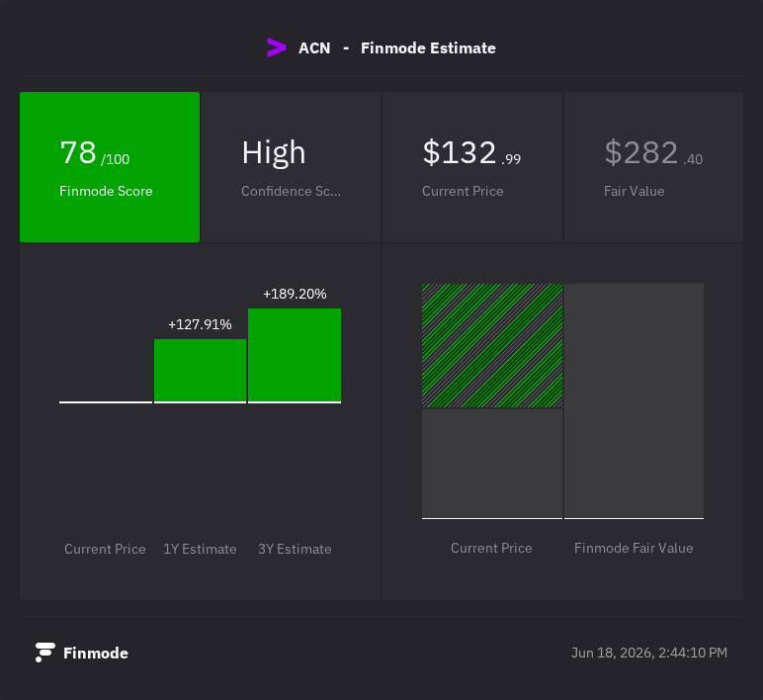The width and height of the screenshot is (763, 700).
Task: Click the Fair Value card label
Action: (635, 191)
